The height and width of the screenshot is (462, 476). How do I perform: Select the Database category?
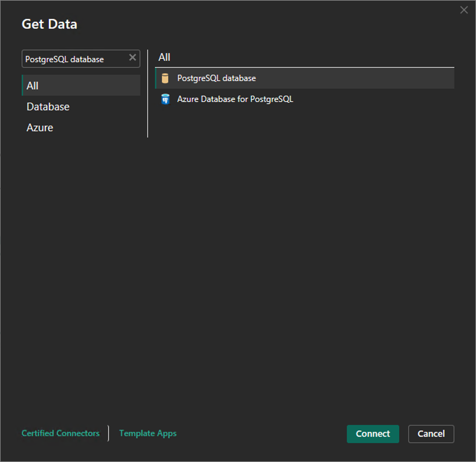[x=81, y=106]
